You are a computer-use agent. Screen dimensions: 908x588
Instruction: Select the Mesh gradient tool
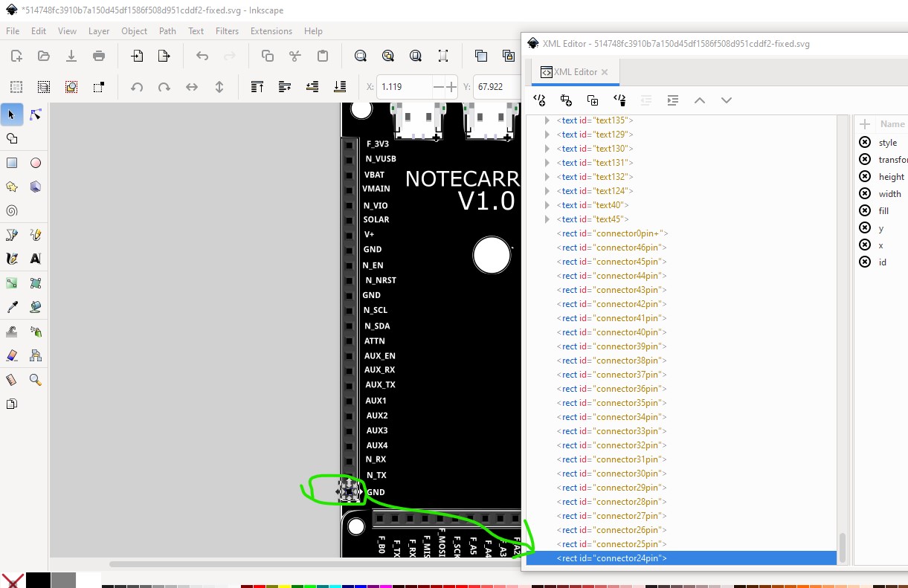(35, 283)
